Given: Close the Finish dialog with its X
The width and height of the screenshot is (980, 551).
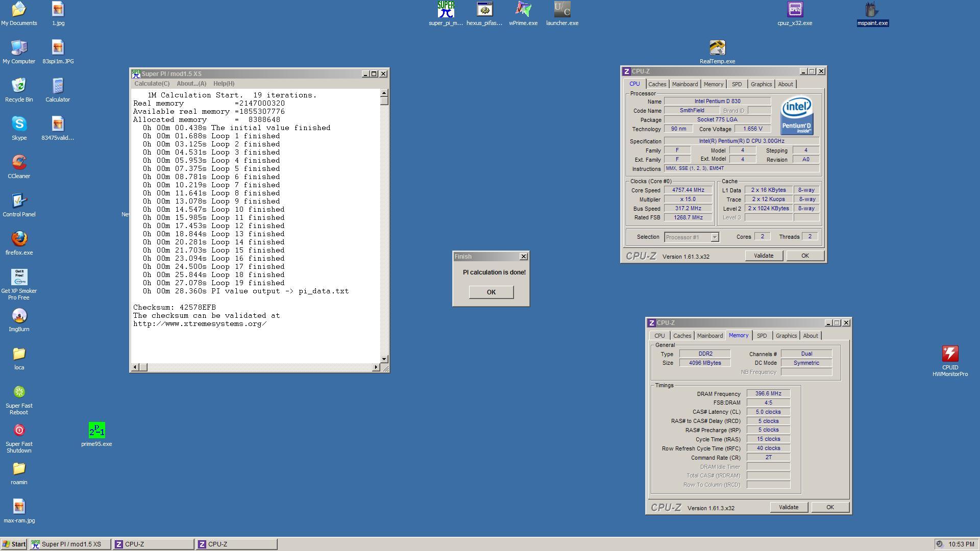Looking at the screenshot, I should [523, 256].
